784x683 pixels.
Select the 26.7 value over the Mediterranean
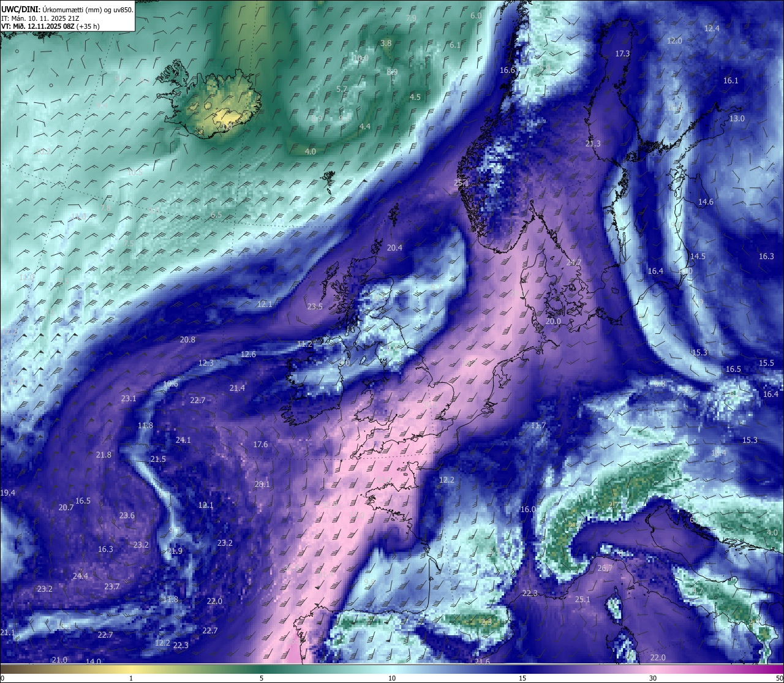(x=605, y=568)
